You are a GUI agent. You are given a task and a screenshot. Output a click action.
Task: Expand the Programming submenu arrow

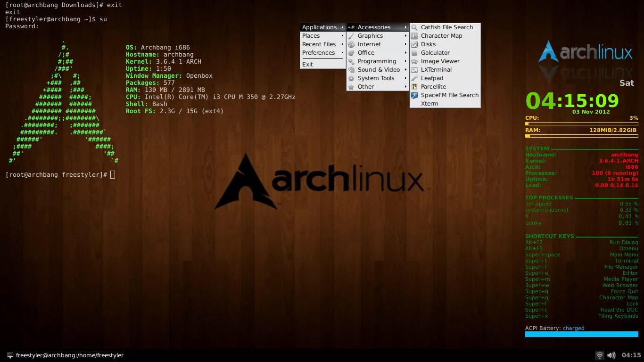click(405, 61)
